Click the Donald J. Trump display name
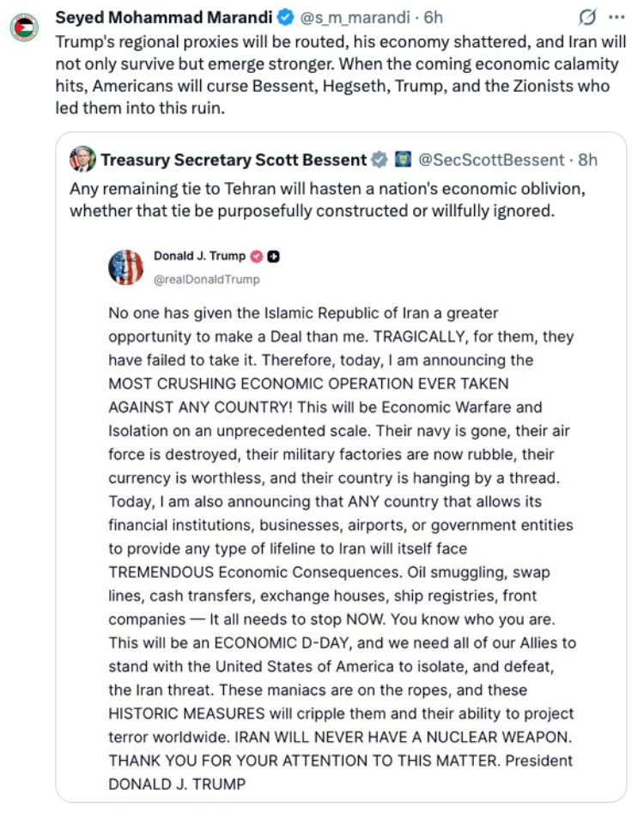This screenshot has height=814, width=644. [x=199, y=256]
